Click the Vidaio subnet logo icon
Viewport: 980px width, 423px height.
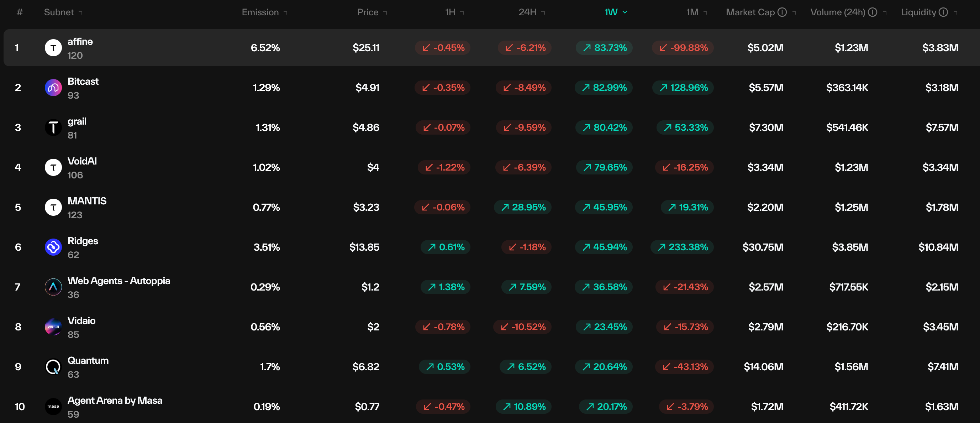tap(53, 327)
